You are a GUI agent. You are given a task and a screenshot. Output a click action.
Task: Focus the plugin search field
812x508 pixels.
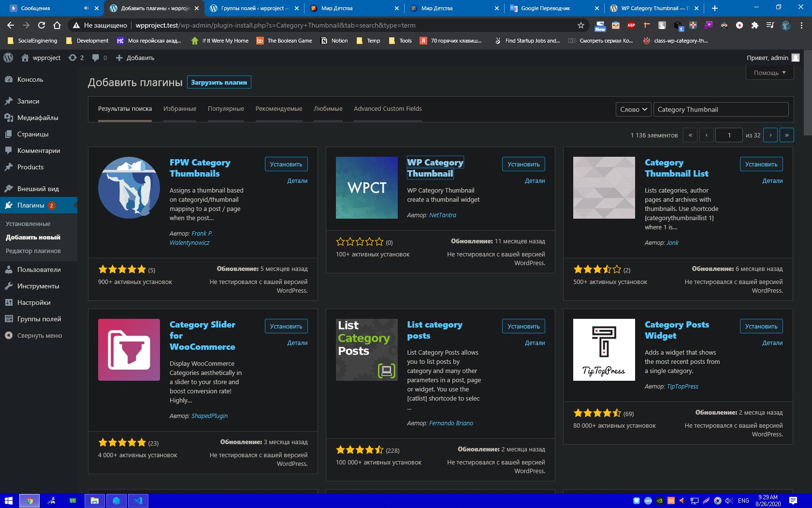(x=721, y=109)
